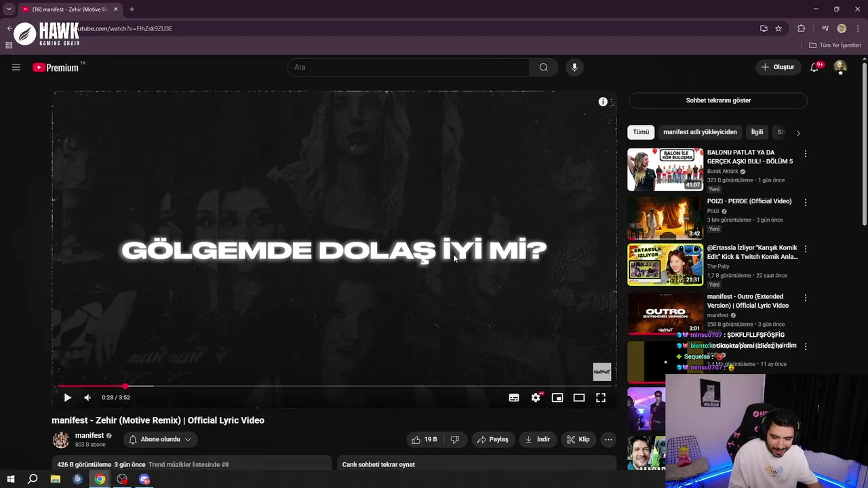The height and width of the screenshot is (488, 868).
Task: Download video with İndir button
Action: point(538,439)
